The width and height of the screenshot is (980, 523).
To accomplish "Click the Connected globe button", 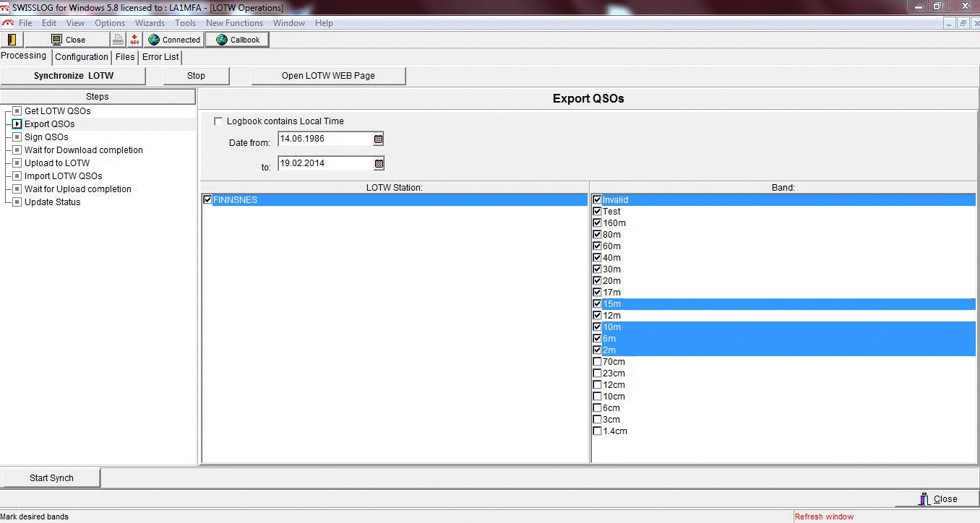I will click(174, 40).
